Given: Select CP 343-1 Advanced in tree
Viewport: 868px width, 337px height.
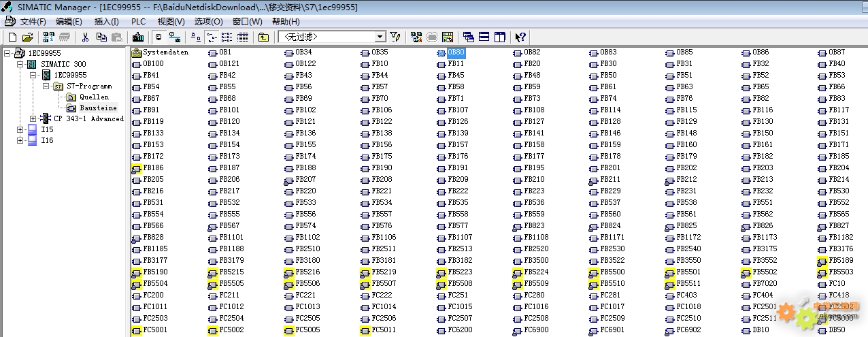Looking at the screenshot, I should (x=88, y=118).
